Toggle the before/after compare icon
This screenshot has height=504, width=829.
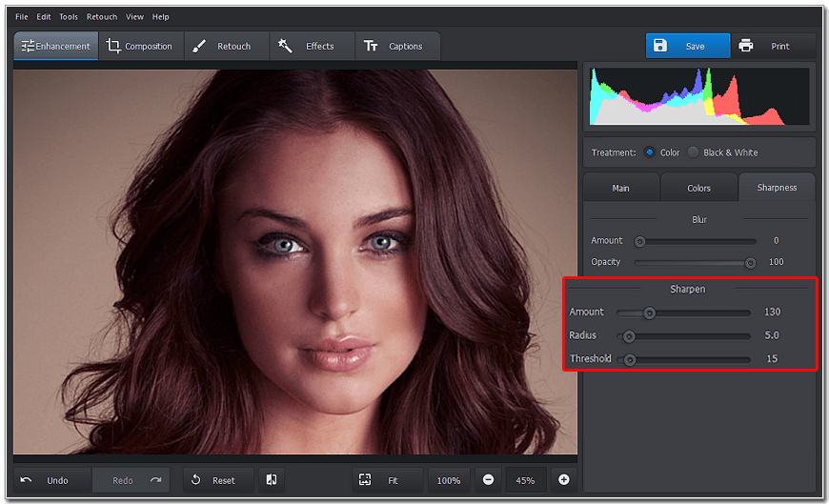[272, 479]
